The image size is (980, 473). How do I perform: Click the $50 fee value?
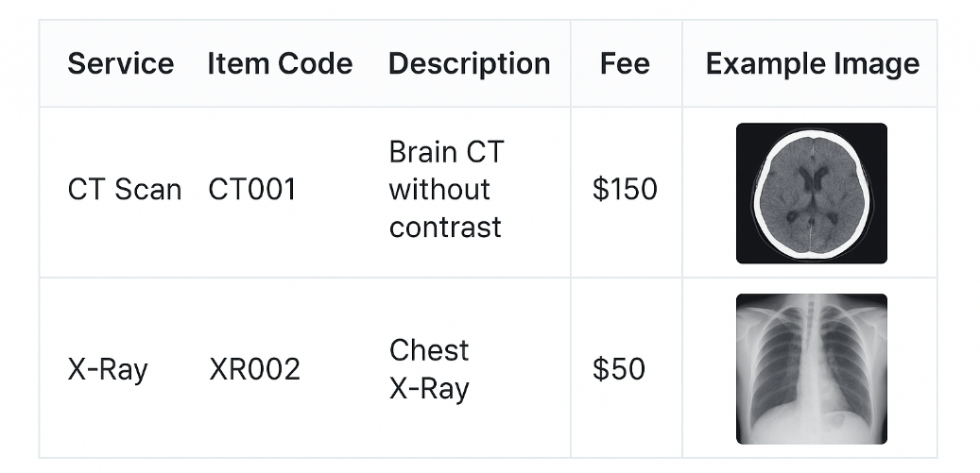(x=619, y=369)
